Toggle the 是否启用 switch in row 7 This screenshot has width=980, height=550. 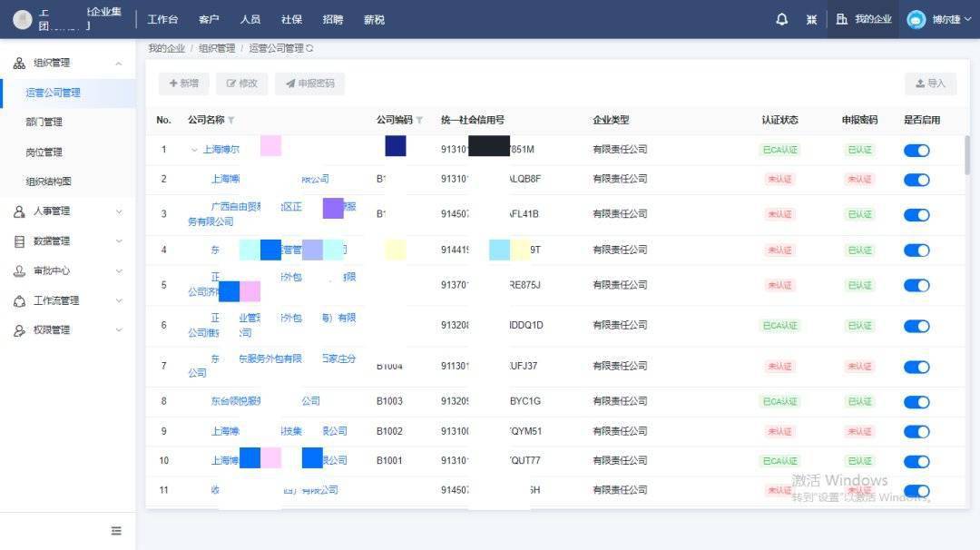[916, 367]
